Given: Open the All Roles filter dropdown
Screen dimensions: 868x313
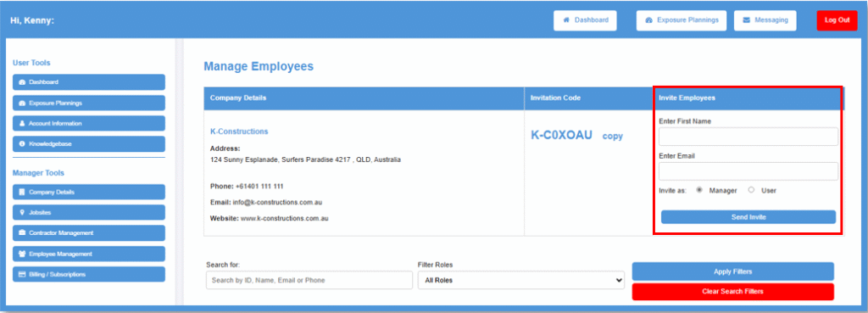Looking at the screenshot, I should coord(521,280).
